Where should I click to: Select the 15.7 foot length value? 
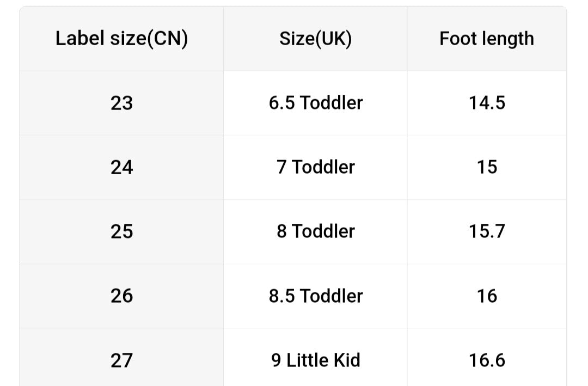[x=487, y=231]
